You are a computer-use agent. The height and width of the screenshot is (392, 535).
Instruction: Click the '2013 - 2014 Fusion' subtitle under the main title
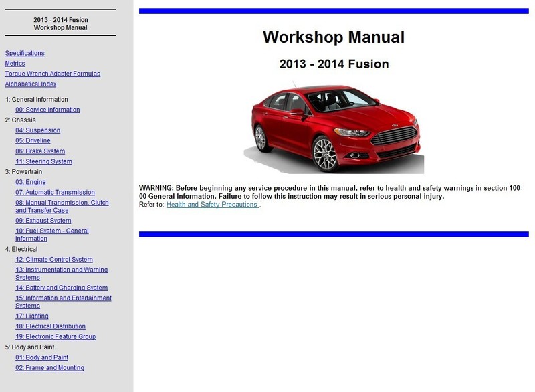(x=334, y=64)
